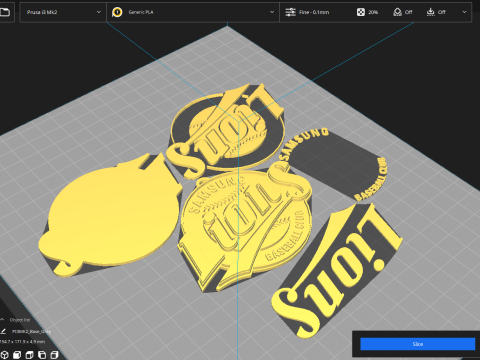
Task: Switch to the left view cube icon
Action: tap(42, 355)
